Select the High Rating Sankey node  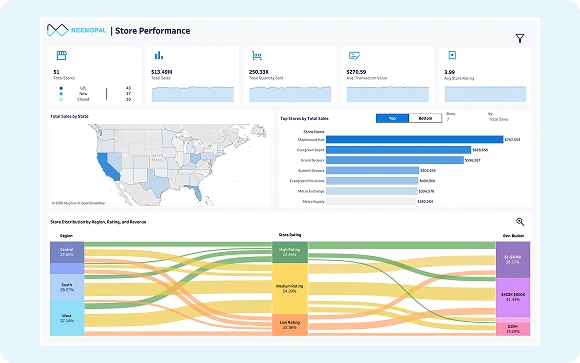290,252
